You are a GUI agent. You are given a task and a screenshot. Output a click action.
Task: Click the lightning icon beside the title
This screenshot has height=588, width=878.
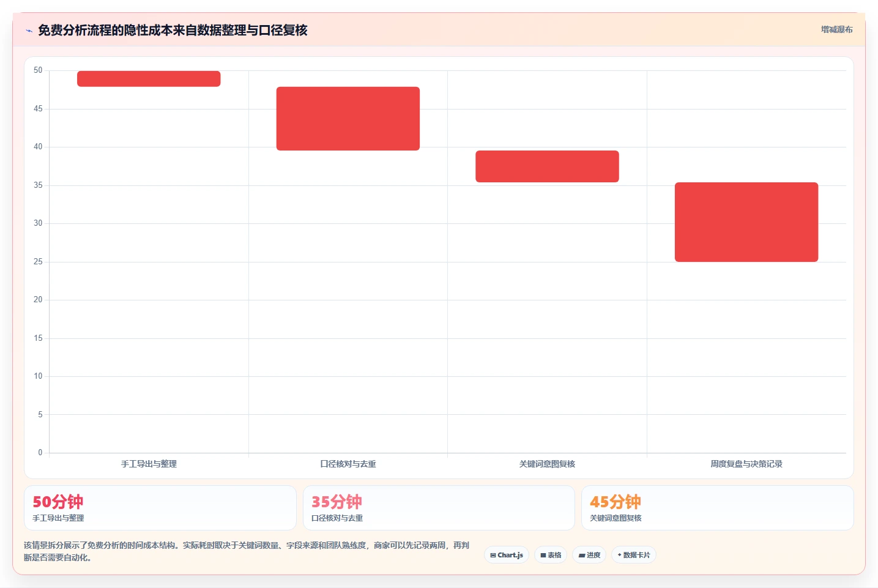pos(29,31)
